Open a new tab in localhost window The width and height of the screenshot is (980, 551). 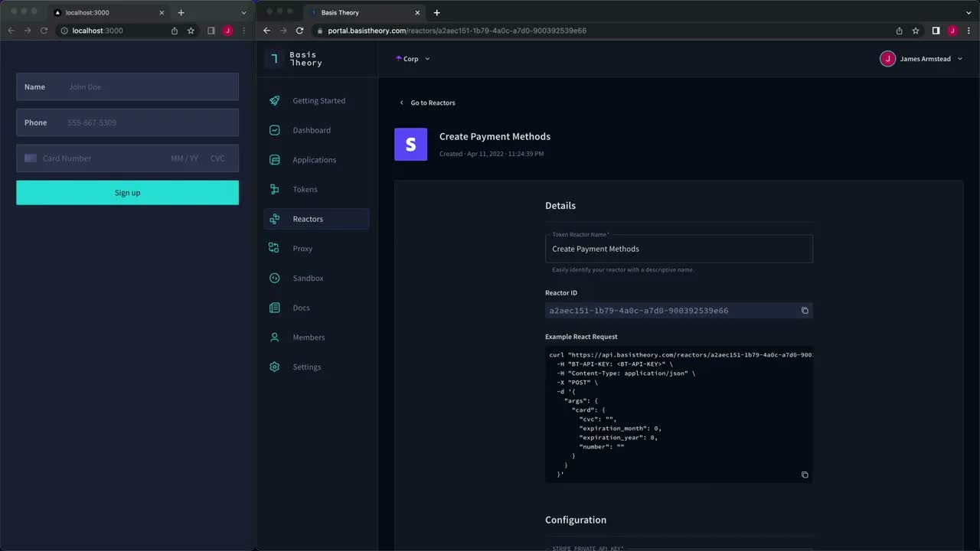point(181,12)
